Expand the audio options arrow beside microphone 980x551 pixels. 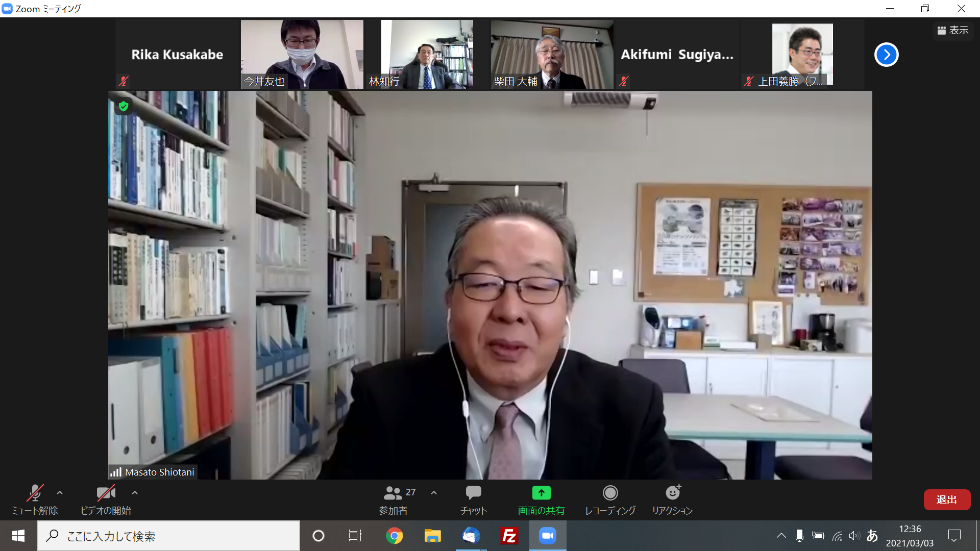point(60,493)
